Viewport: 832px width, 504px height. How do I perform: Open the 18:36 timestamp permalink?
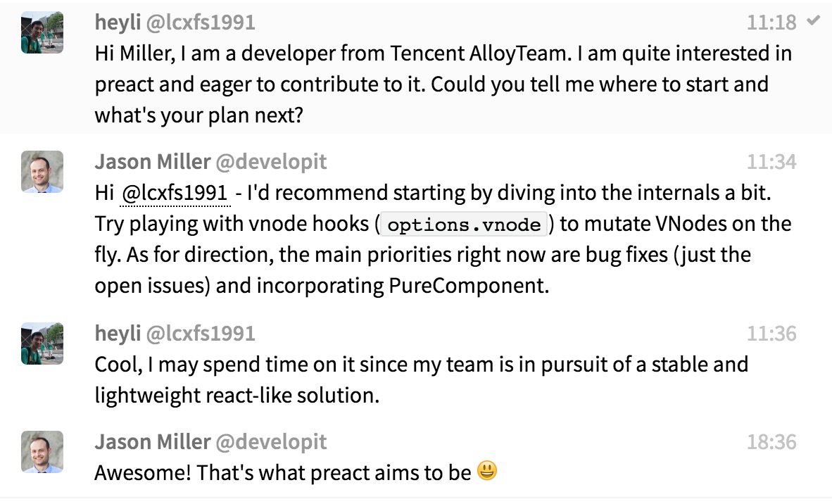pos(771,443)
